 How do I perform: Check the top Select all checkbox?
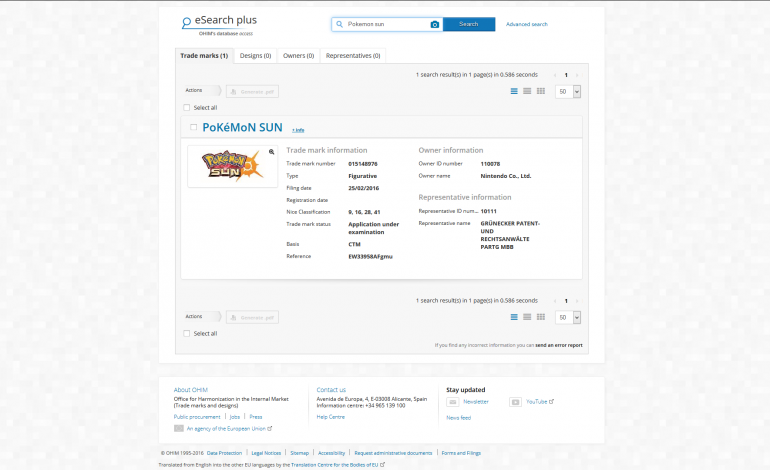186,107
